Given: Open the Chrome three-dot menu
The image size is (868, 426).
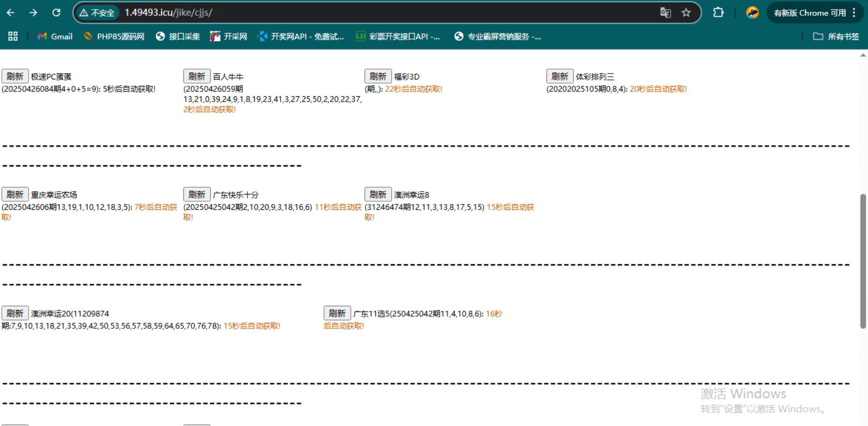Looking at the screenshot, I should click(854, 13).
